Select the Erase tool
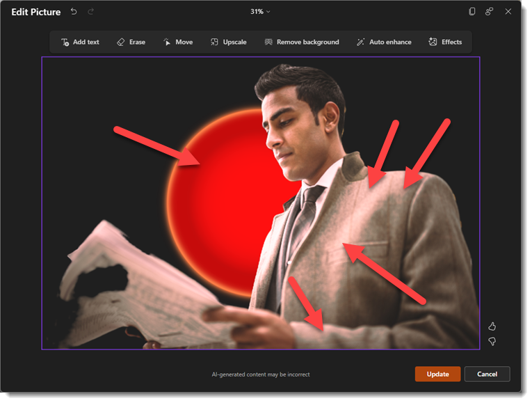The height and width of the screenshot is (403, 532). [131, 42]
